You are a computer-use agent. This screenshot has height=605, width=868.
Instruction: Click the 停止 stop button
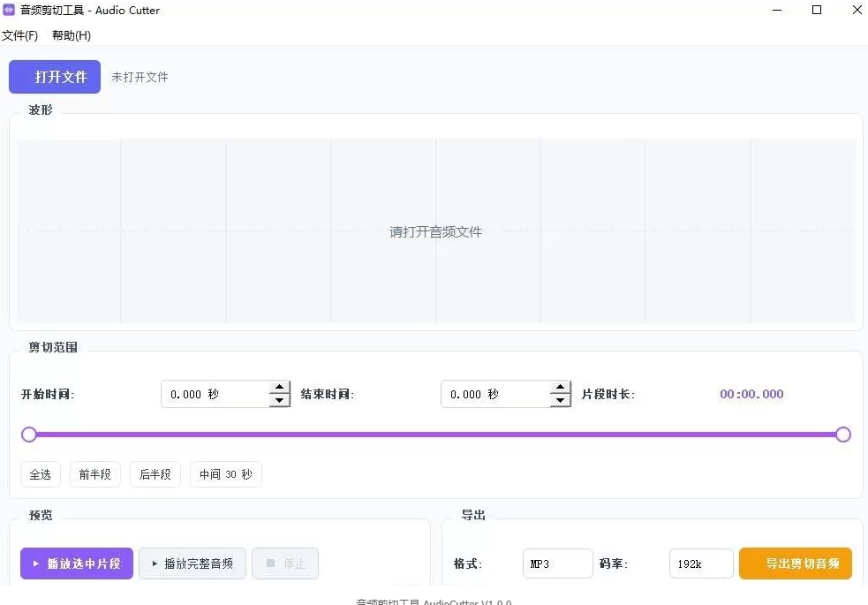285,563
